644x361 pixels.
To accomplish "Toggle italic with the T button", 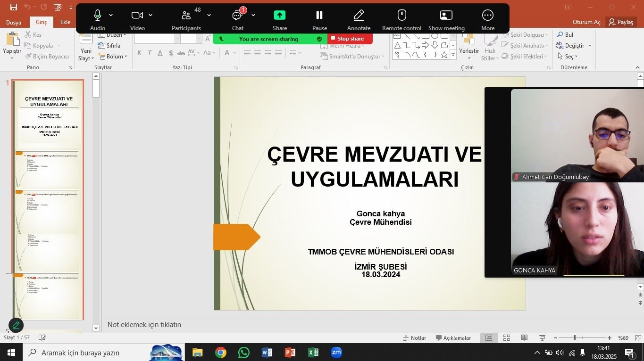I will 150,53.
